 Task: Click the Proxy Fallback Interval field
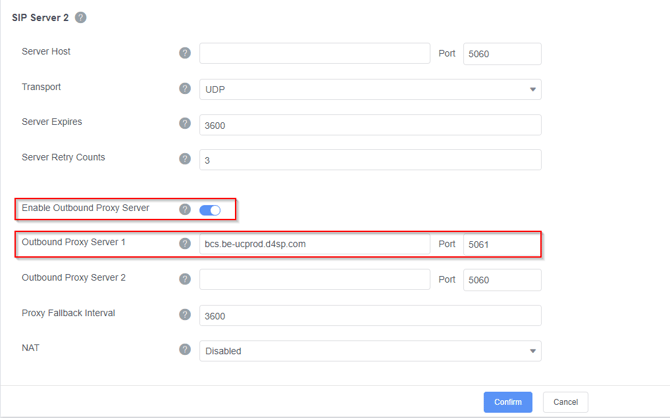point(370,315)
